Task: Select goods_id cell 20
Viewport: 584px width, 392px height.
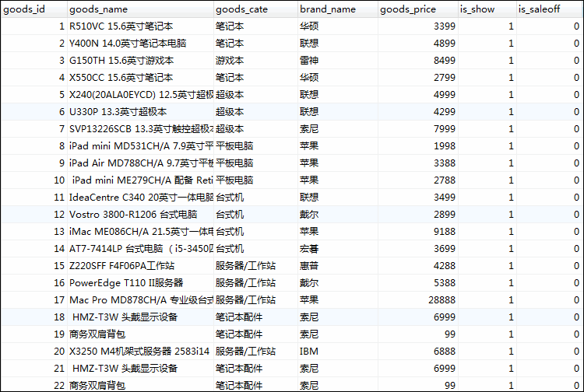Action: (34, 352)
